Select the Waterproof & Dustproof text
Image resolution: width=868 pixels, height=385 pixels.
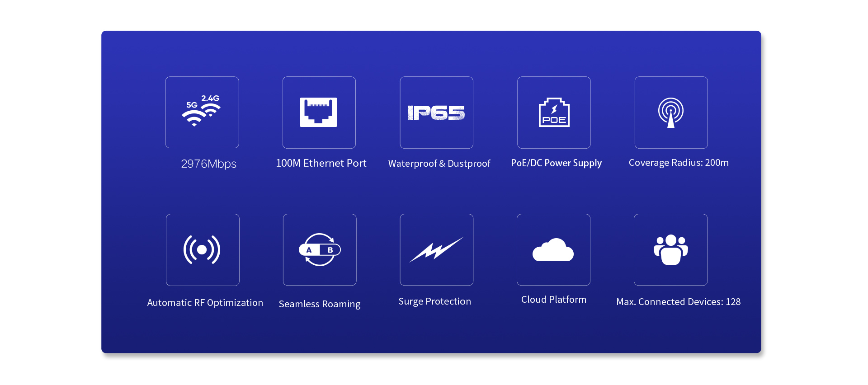coord(439,164)
